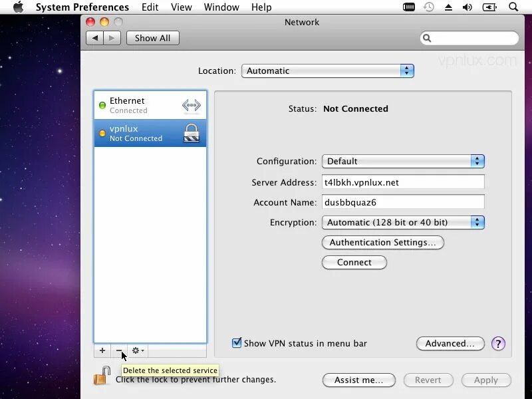The image size is (532, 399).
Task: Click the Connect button
Action: pos(354,263)
